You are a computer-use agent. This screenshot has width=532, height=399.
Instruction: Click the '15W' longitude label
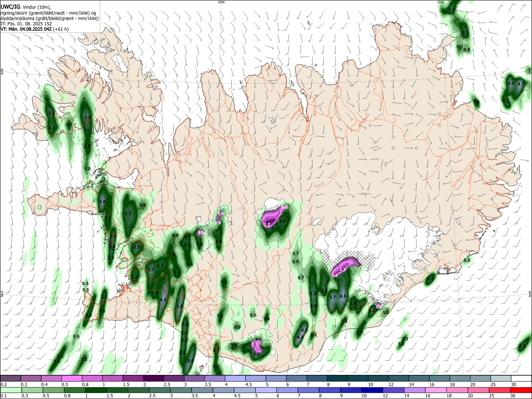coord(440,2)
